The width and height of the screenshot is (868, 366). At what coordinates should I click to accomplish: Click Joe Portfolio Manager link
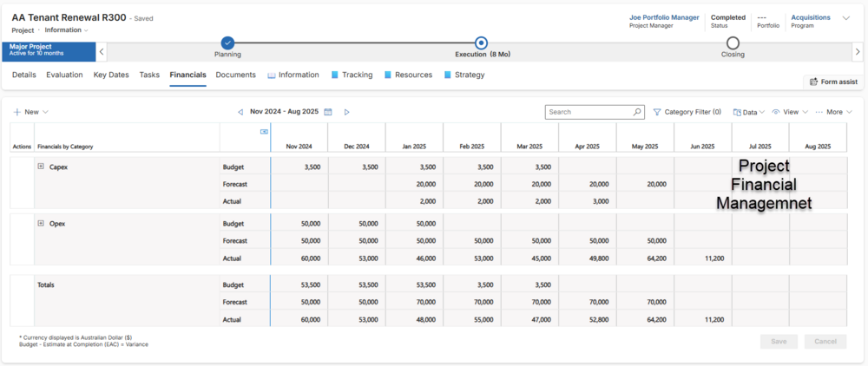coord(663,17)
